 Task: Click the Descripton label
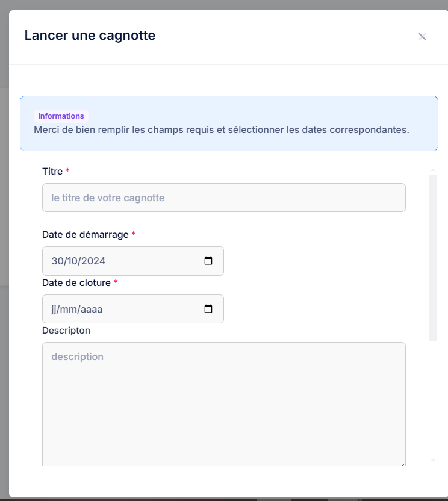(66, 331)
